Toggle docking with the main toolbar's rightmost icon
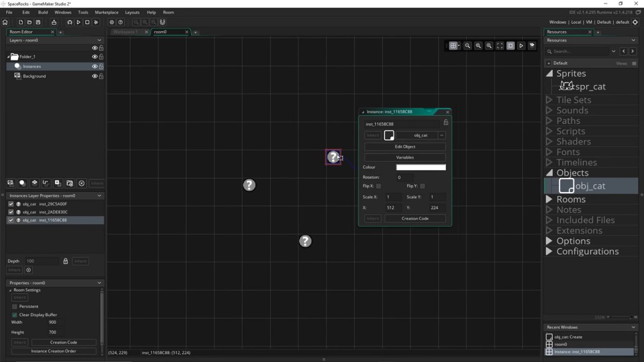The image size is (644, 362). (x=163, y=22)
